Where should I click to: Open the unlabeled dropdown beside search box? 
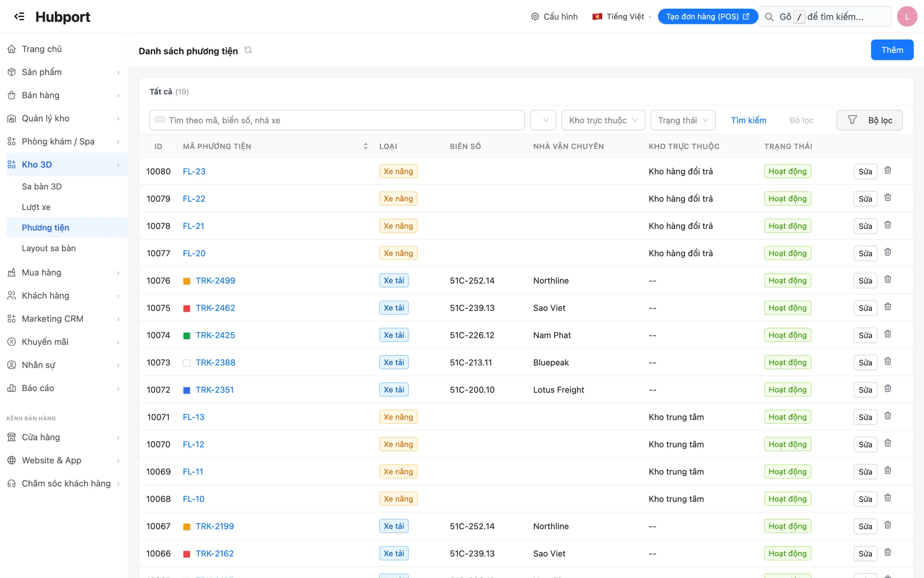click(x=543, y=120)
